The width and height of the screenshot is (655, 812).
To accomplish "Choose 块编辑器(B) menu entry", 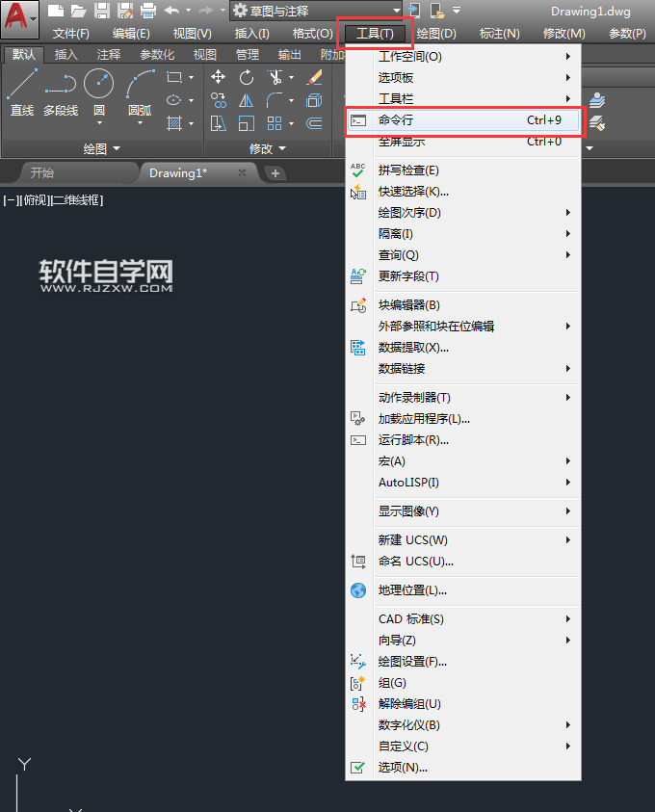I will [x=463, y=305].
